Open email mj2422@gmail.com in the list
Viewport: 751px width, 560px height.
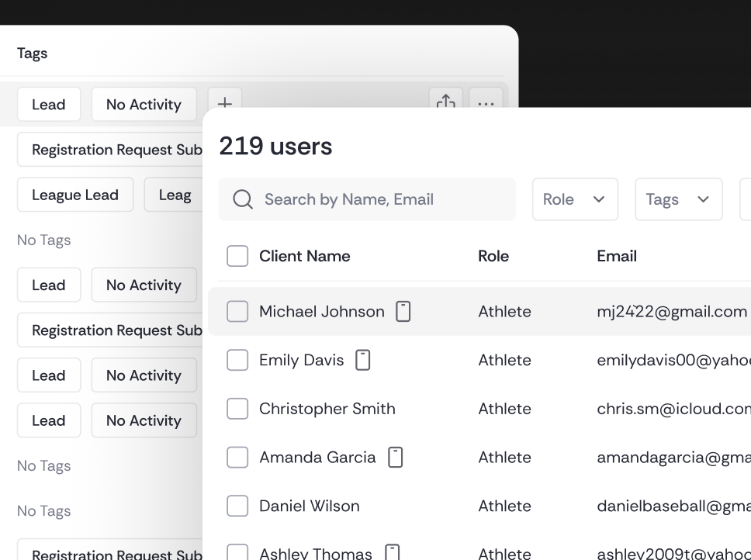(671, 312)
